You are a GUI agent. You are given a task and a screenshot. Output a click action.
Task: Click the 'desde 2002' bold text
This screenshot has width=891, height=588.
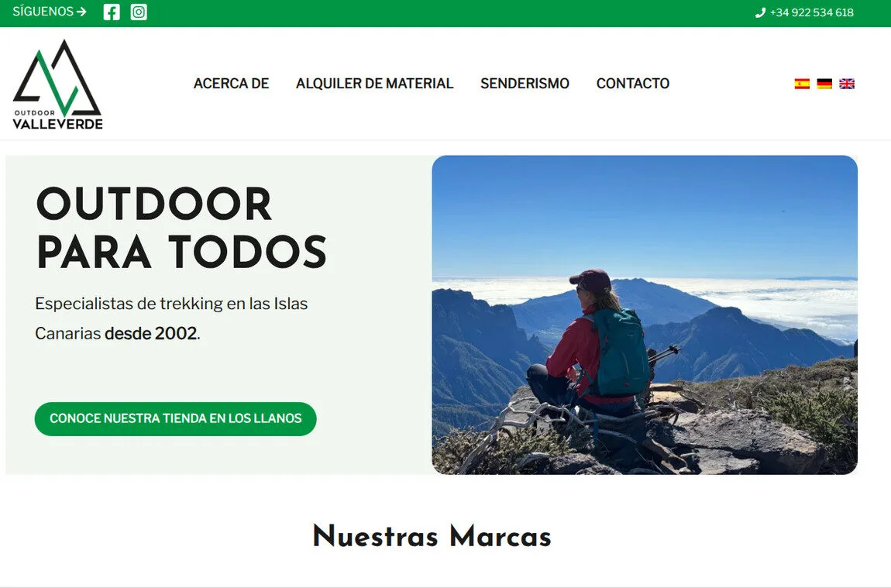(x=151, y=333)
